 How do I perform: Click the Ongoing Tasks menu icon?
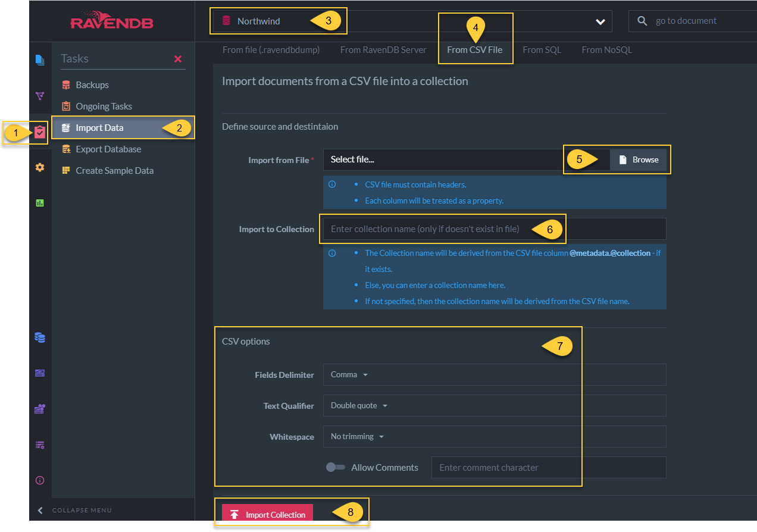[x=66, y=107]
